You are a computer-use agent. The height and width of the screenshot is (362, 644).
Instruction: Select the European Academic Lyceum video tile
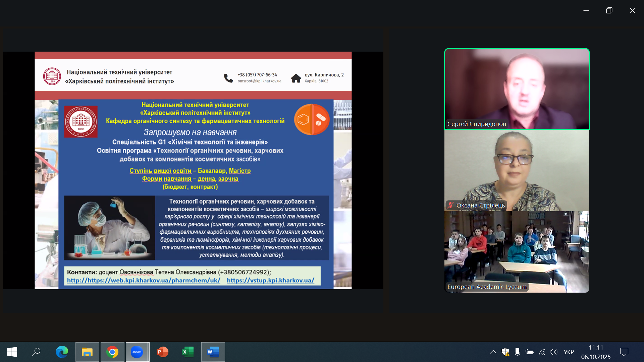pos(517,251)
